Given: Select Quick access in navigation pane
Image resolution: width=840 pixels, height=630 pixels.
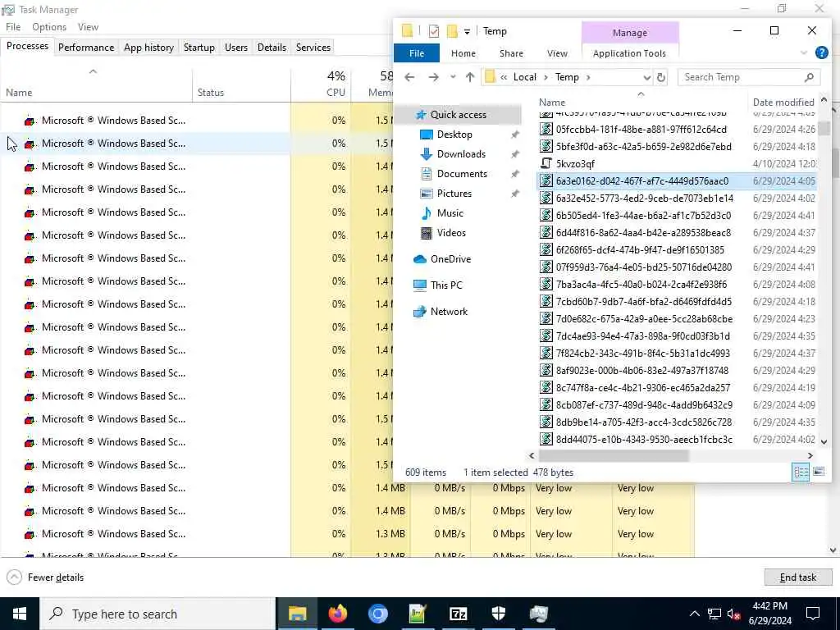Looking at the screenshot, I should (x=458, y=114).
